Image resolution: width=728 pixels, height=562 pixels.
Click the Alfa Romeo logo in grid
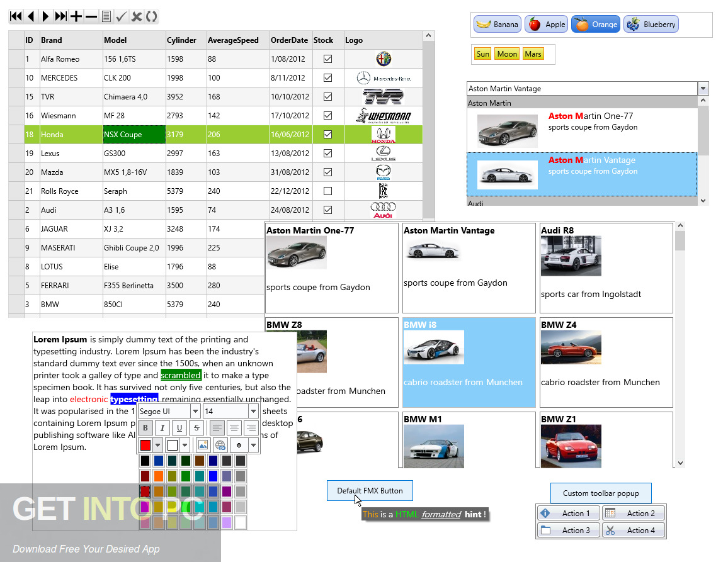tap(383, 59)
